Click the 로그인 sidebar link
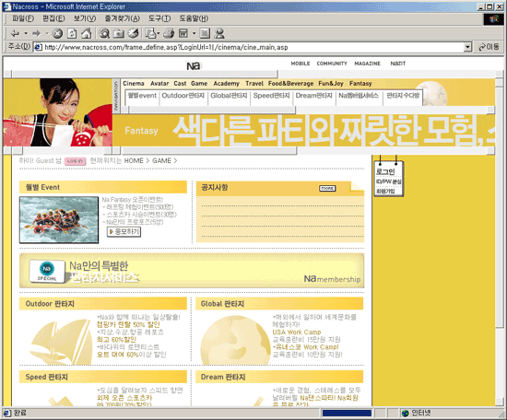 point(385,171)
